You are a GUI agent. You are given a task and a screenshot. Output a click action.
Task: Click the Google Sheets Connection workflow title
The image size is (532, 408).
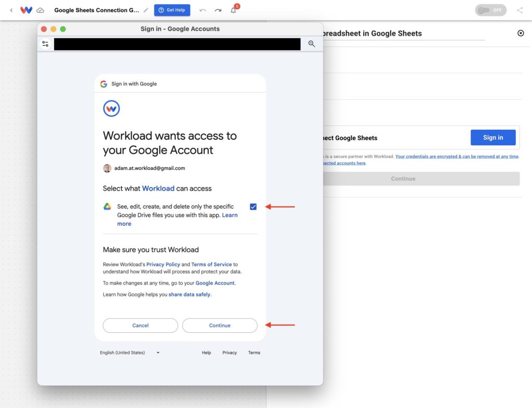tap(97, 10)
